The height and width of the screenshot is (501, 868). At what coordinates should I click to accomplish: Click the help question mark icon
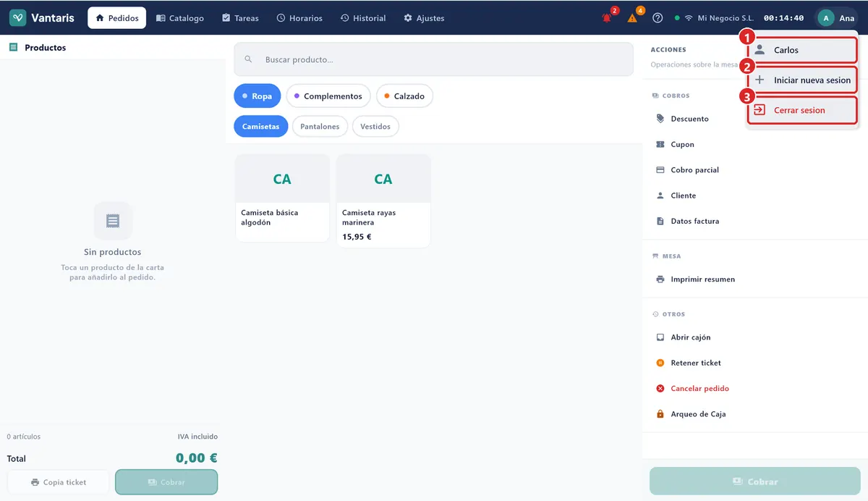(x=658, y=18)
